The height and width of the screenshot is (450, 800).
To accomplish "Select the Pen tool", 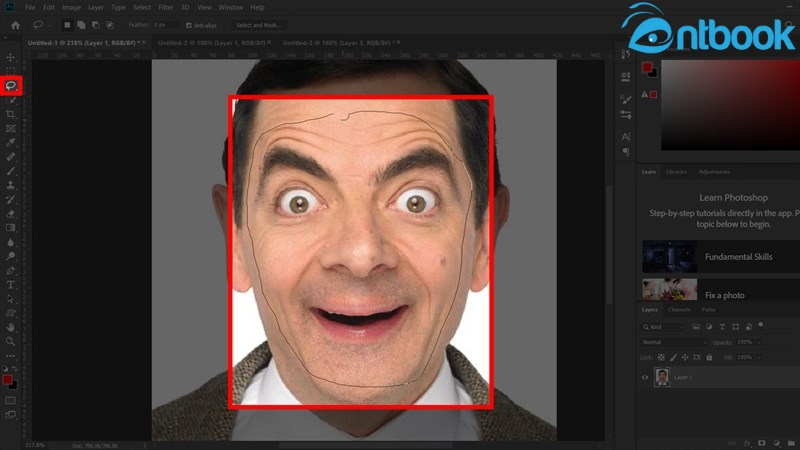I will click(10, 270).
